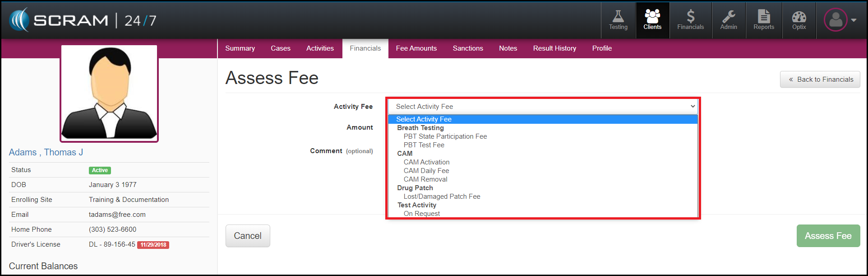Open the user account avatar menu
Image resolution: width=868 pixels, height=276 pixels.
pyautogui.click(x=840, y=20)
